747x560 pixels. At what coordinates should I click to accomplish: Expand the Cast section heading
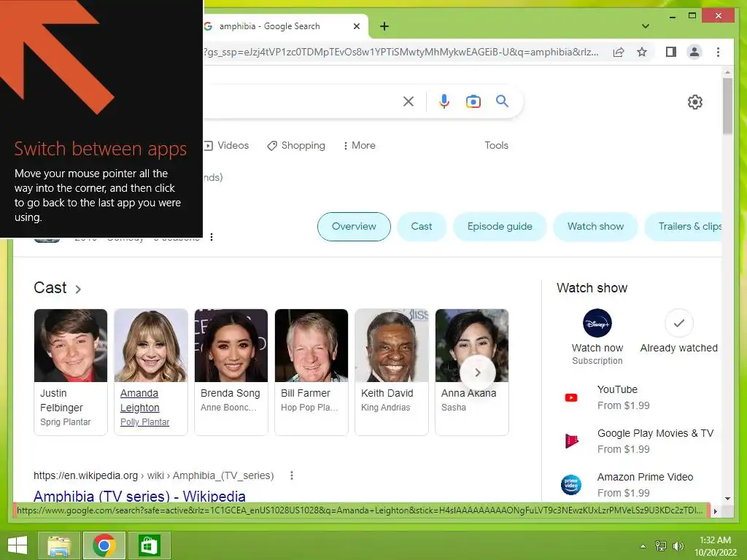[57, 288]
